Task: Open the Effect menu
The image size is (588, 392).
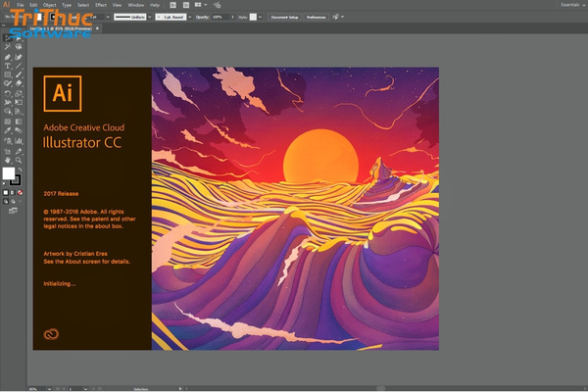Action: [101, 5]
